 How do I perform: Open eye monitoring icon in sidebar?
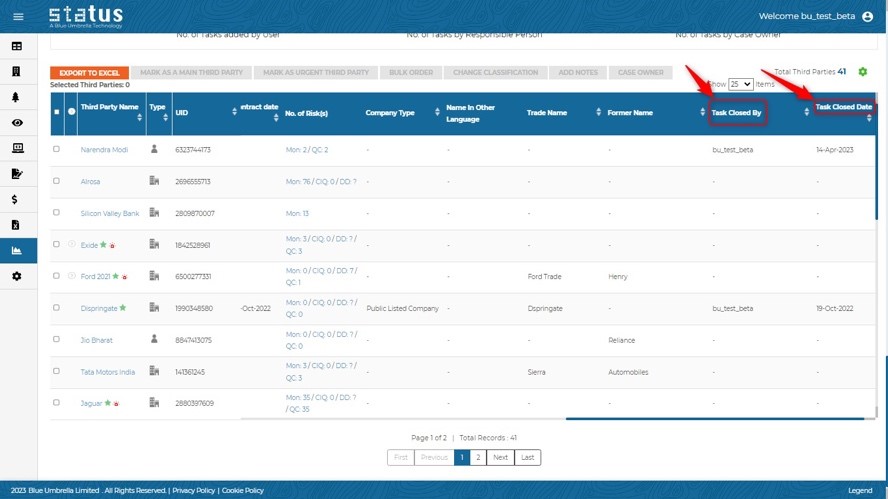pos(17,122)
